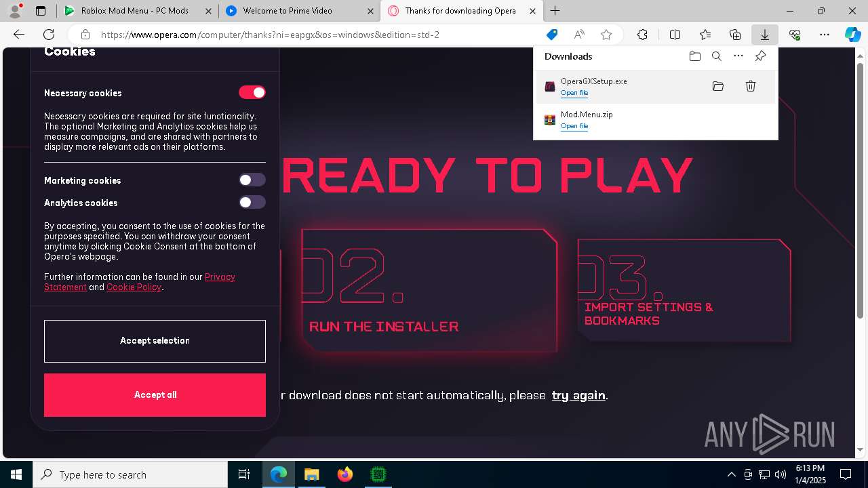Image resolution: width=868 pixels, height=488 pixels.
Task: Open the Collections icon
Action: 735,35
